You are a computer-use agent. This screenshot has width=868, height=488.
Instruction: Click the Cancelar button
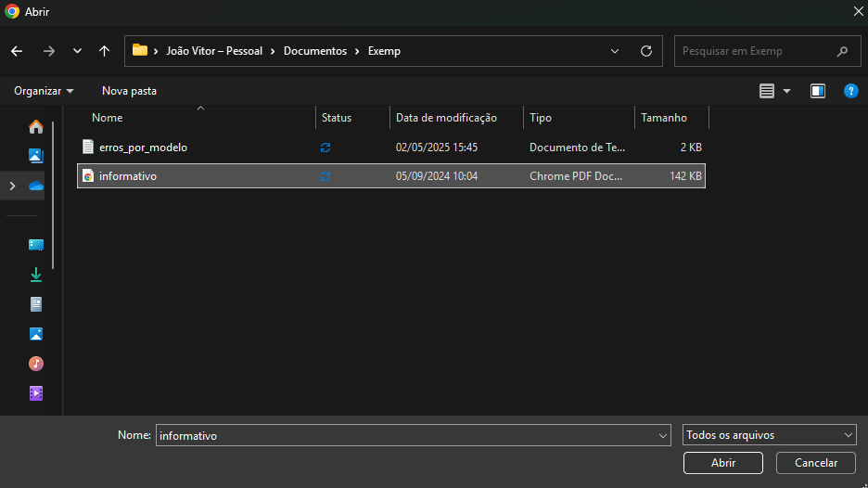816,463
